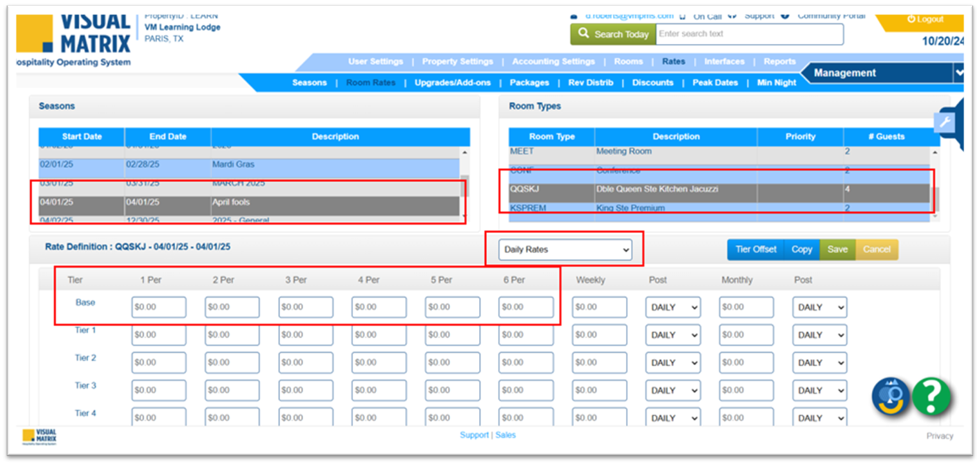Click the small Visual Matrix footer logo
Image resolution: width=980 pixels, height=465 pixels.
[x=40, y=437]
